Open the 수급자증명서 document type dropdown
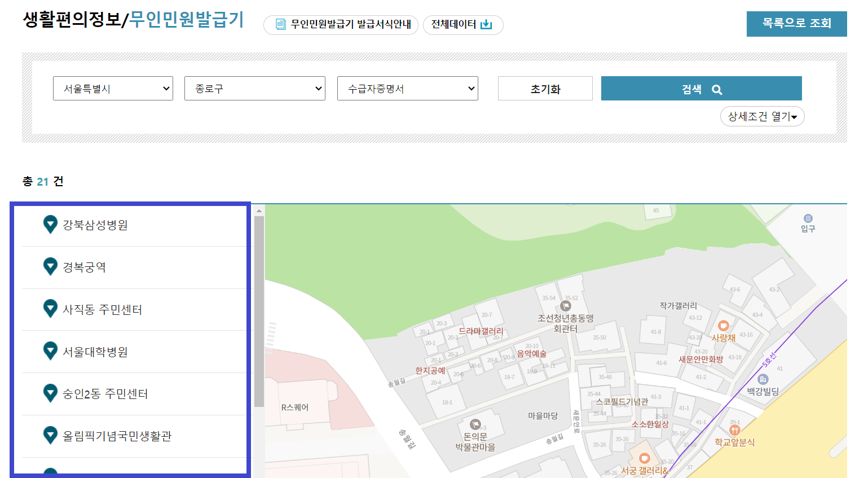Viewport: 868px width, 478px height. [407, 88]
